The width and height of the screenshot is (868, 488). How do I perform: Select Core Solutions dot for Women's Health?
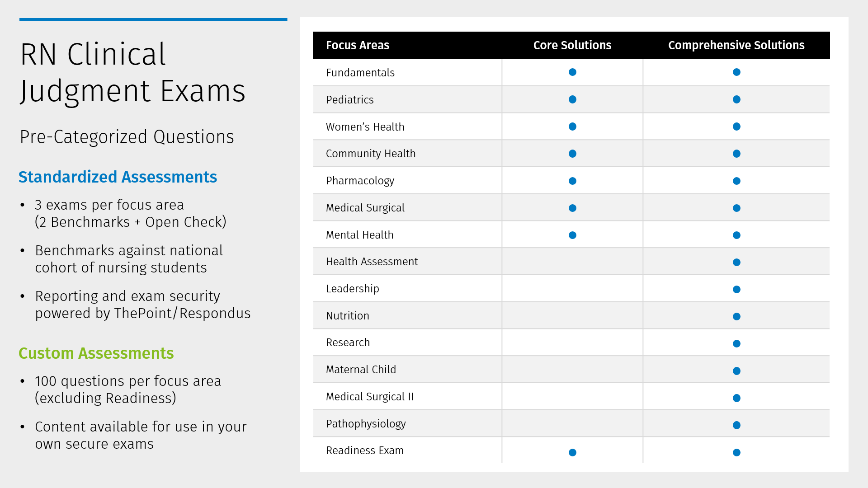572,127
